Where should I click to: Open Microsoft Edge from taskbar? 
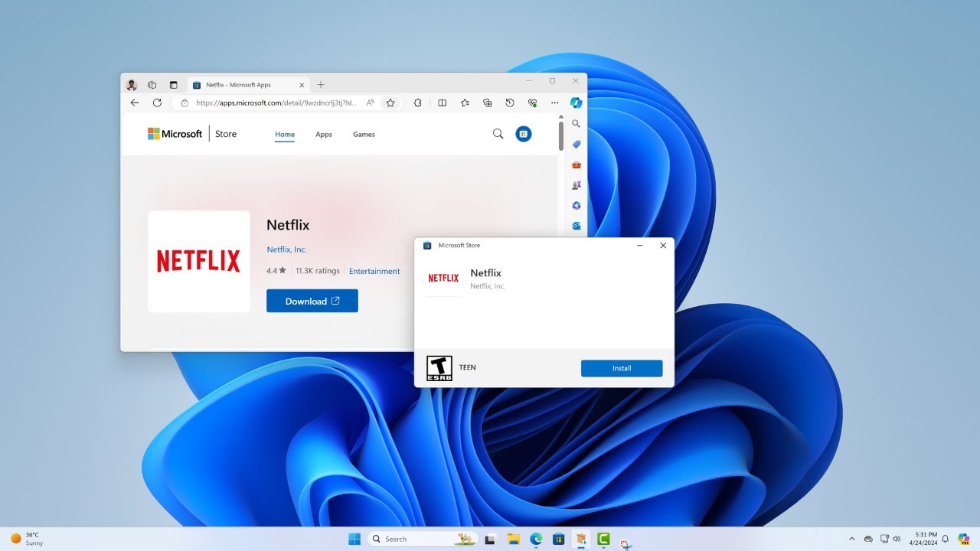pyautogui.click(x=537, y=539)
